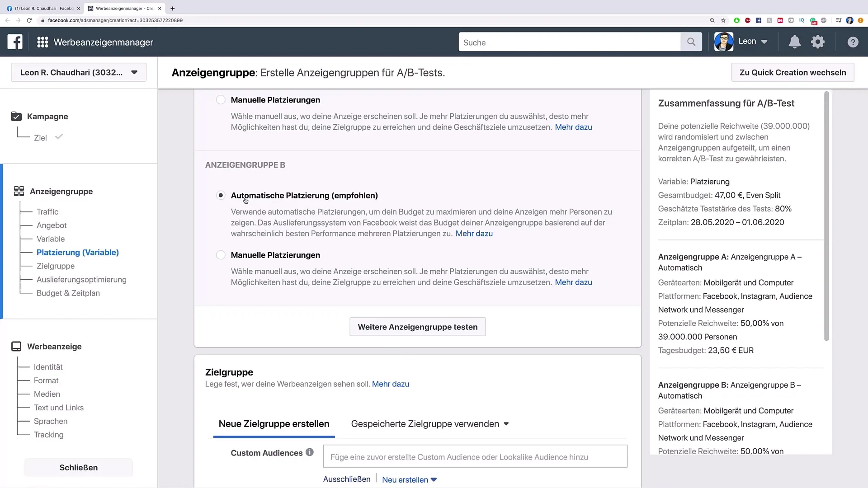Close the Werbeanzeigenmanager browser tab
This screenshot has height=488, width=868.
click(x=160, y=8)
